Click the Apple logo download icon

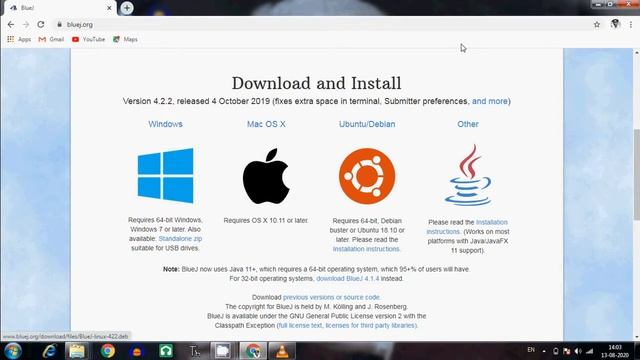click(266, 176)
